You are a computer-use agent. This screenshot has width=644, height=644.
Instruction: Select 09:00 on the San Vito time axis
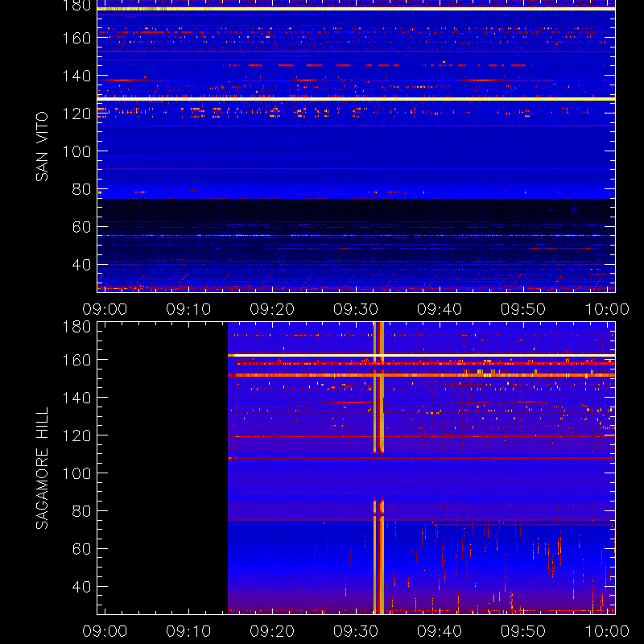[x=105, y=309]
